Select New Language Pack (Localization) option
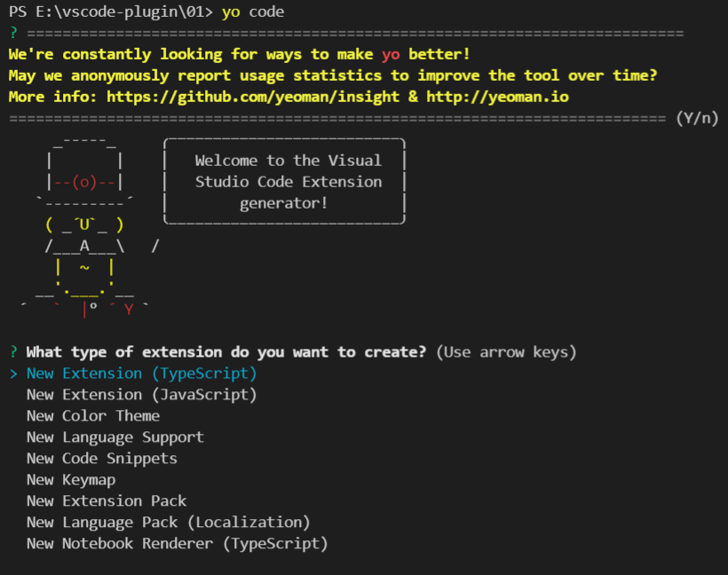728x575 pixels. pos(168,523)
